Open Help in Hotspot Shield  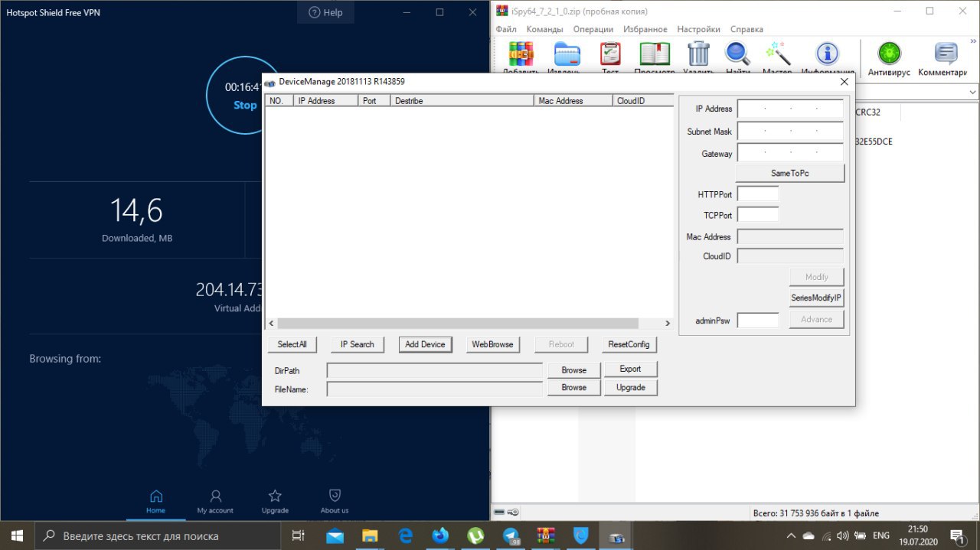pyautogui.click(x=325, y=12)
